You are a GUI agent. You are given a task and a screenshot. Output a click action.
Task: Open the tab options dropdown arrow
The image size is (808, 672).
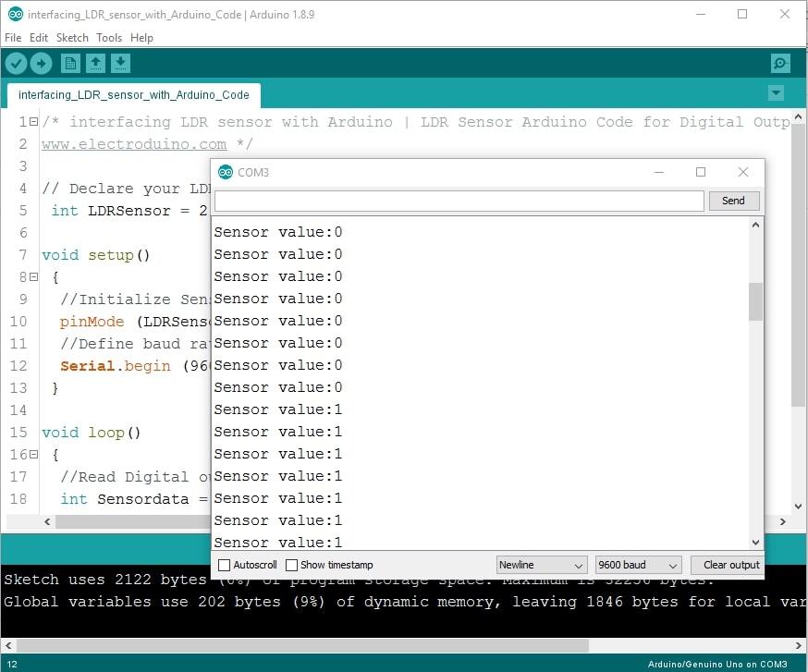776,93
